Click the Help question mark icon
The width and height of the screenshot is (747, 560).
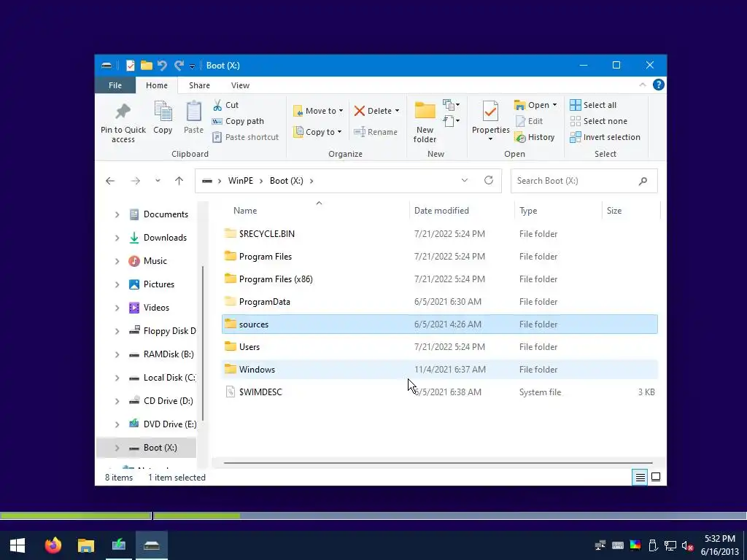tap(659, 85)
